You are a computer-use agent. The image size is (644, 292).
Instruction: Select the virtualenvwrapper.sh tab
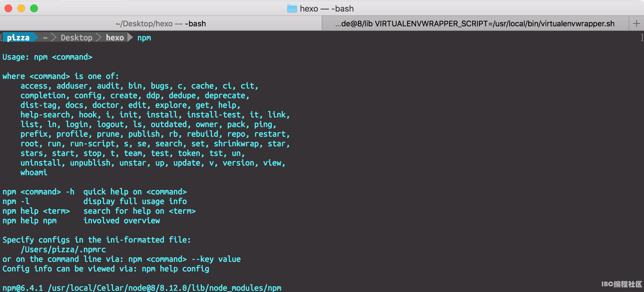point(474,24)
